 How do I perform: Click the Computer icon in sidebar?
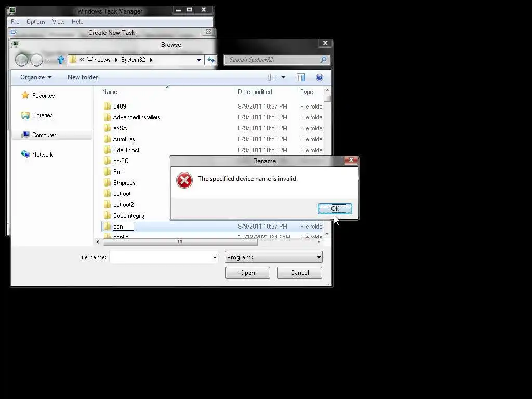click(x=25, y=135)
